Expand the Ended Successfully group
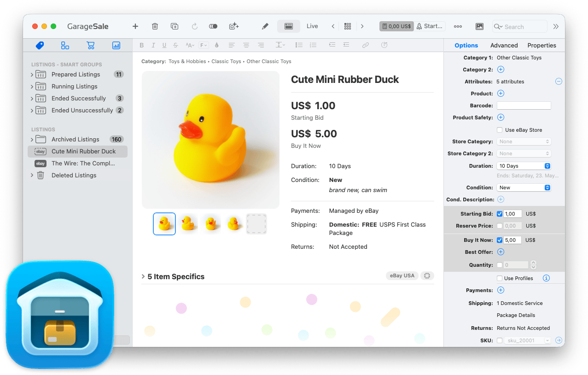Screen dimensions: 588x375 (x=32, y=99)
